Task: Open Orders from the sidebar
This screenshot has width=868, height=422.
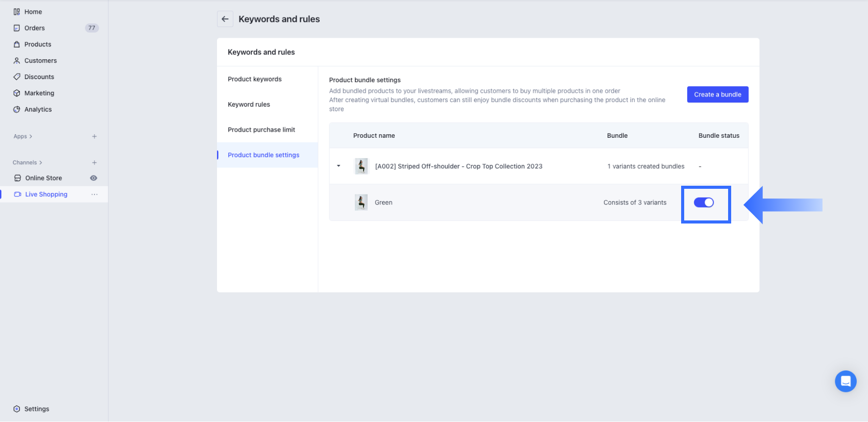Action: pyautogui.click(x=34, y=28)
